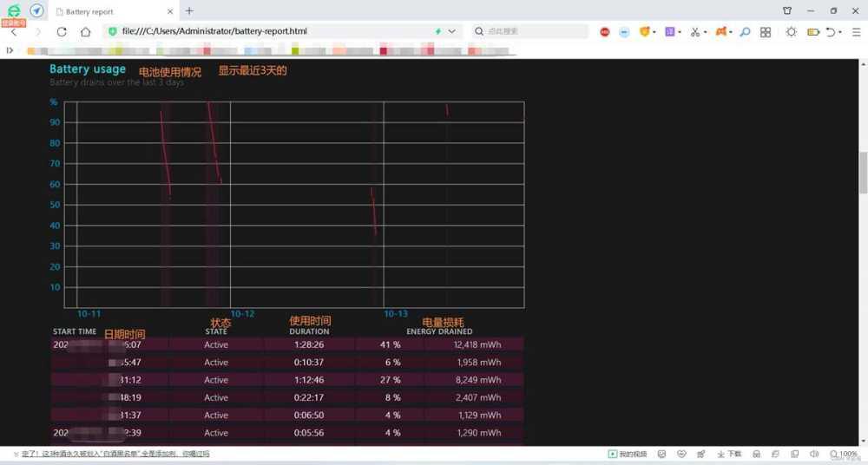The width and height of the screenshot is (868, 465).
Task: Open the apps grid icon in toolbar
Action: tap(766, 32)
